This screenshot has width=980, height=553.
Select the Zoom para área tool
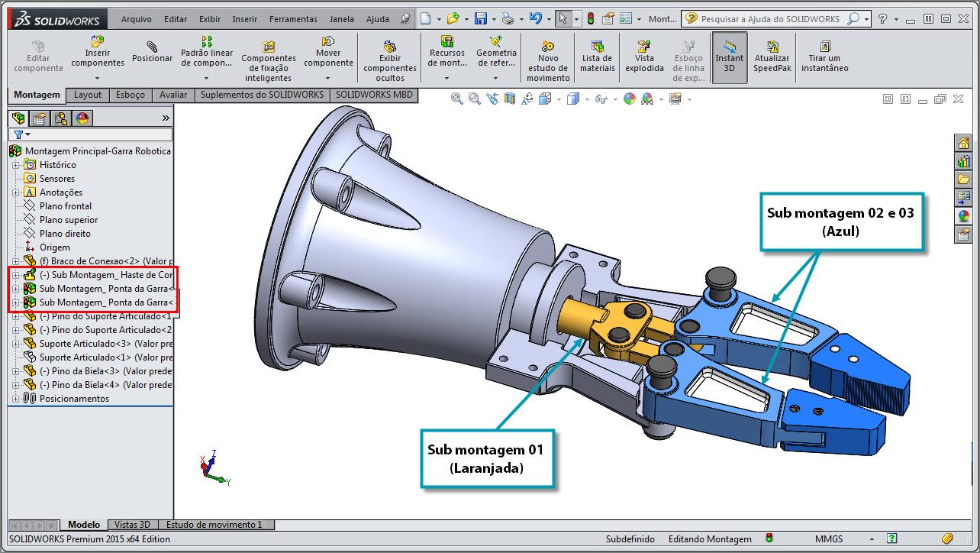(x=474, y=98)
